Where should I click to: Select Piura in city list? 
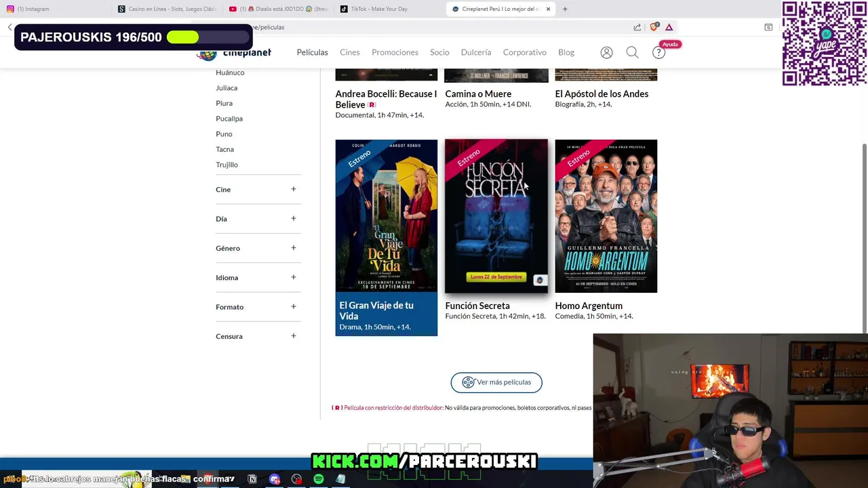[224, 103]
